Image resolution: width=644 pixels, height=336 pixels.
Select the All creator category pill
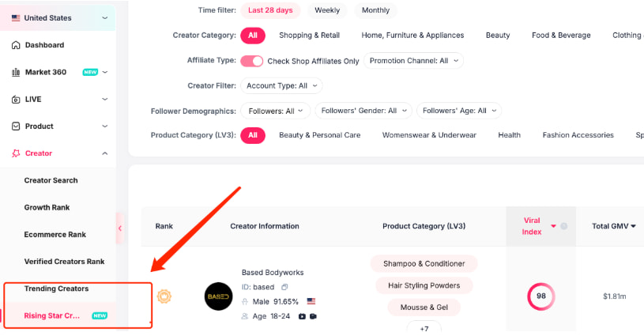point(253,36)
